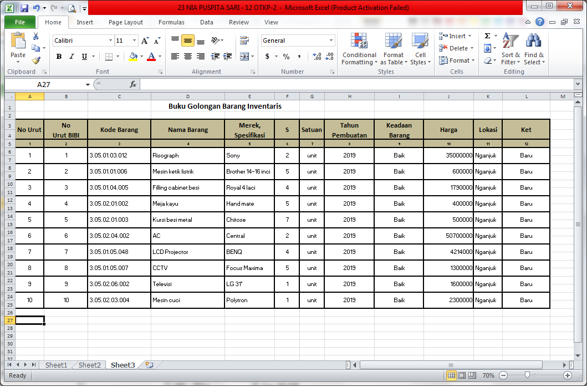Switch to Sheet2 worksheet tab
Viewport: 587px width, 392px height.
90,365
